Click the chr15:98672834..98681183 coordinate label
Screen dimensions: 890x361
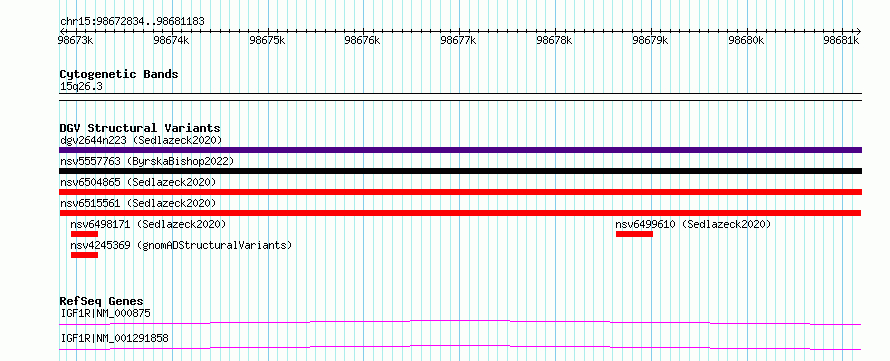[132, 22]
